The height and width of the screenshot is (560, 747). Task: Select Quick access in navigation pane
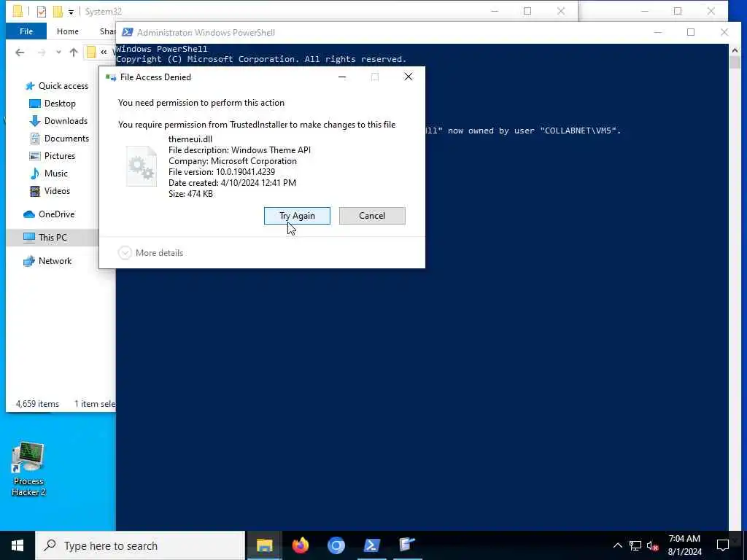point(57,86)
